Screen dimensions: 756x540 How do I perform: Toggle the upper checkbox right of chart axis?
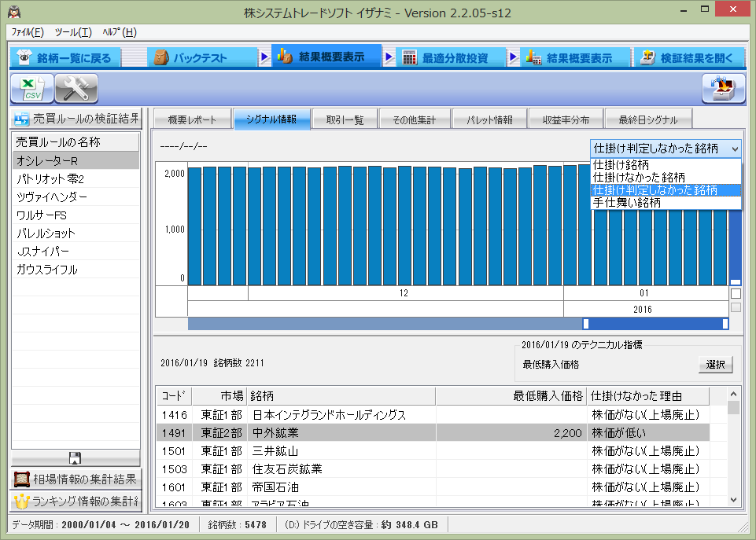point(736,293)
